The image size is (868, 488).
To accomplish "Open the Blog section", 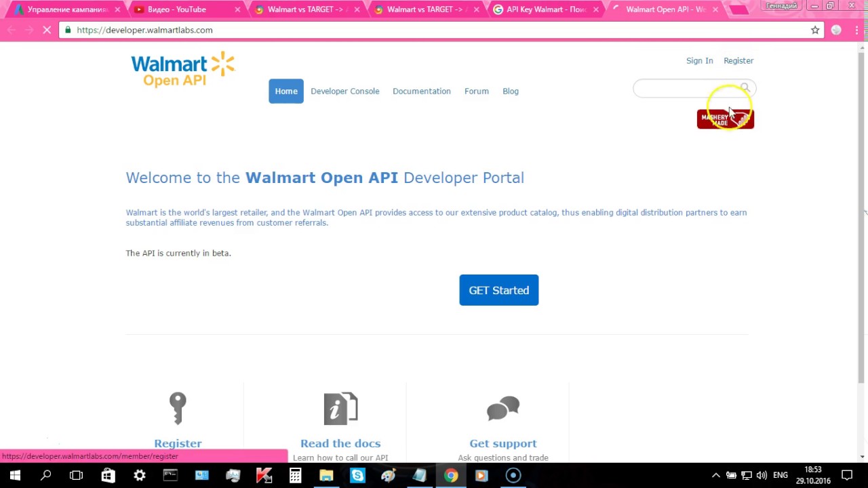I will tap(511, 91).
